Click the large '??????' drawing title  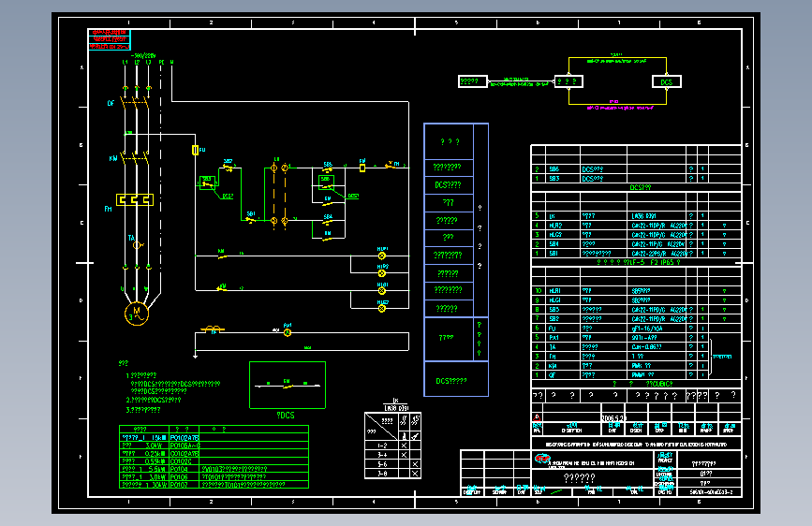pos(579,478)
